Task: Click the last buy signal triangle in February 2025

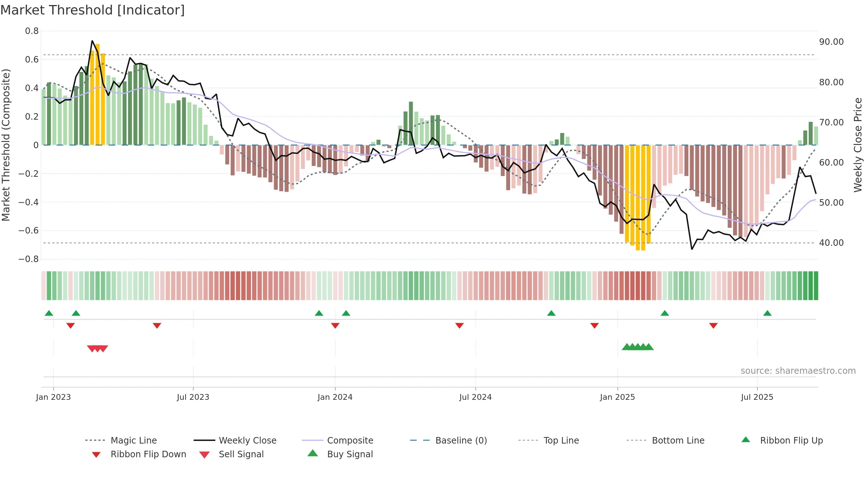Action: coord(649,347)
